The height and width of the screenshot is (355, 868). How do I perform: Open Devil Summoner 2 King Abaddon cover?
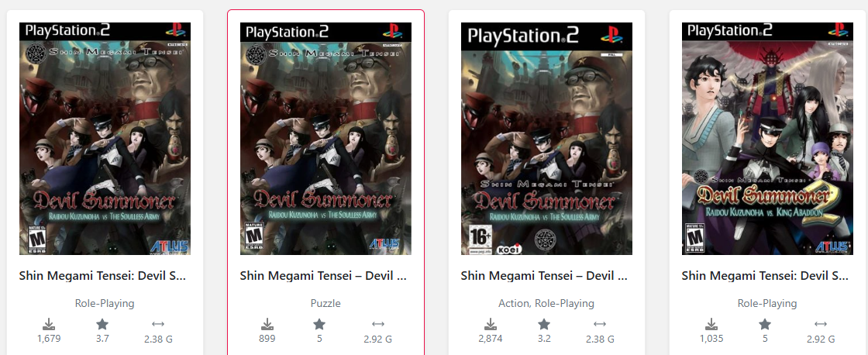(x=767, y=139)
